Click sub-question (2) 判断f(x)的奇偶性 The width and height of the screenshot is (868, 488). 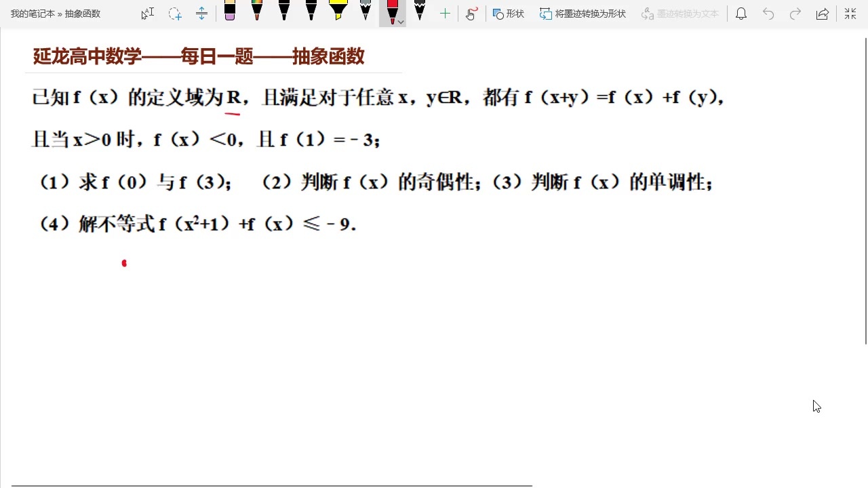pyautogui.click(x=372, y=182)
